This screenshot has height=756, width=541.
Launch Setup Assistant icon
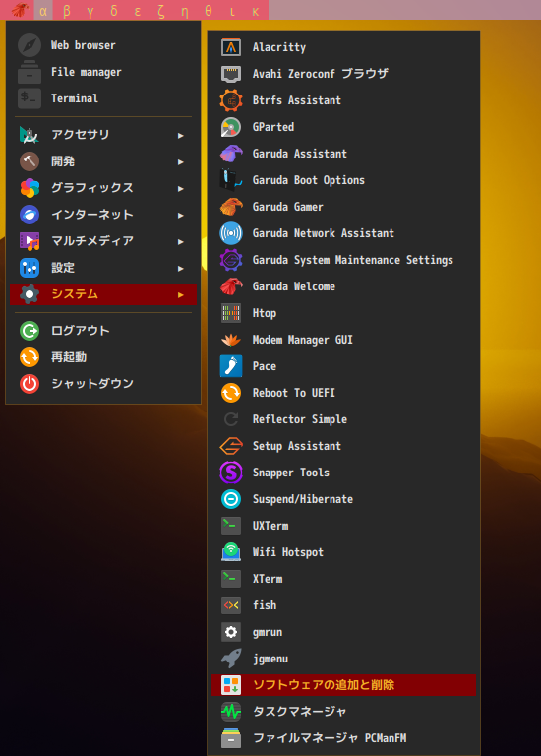point(231,446)
